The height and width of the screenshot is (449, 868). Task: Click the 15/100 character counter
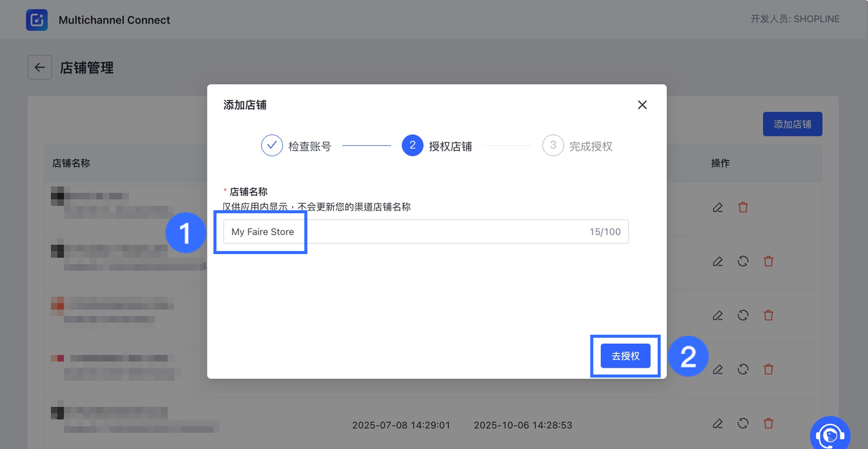(605, 232)
